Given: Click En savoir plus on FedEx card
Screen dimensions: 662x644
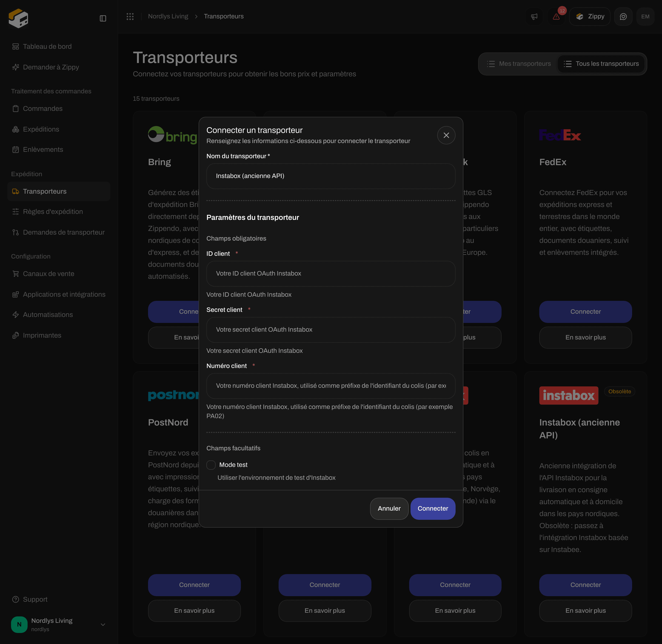Looking at the screenshot, I should [585, 337].
